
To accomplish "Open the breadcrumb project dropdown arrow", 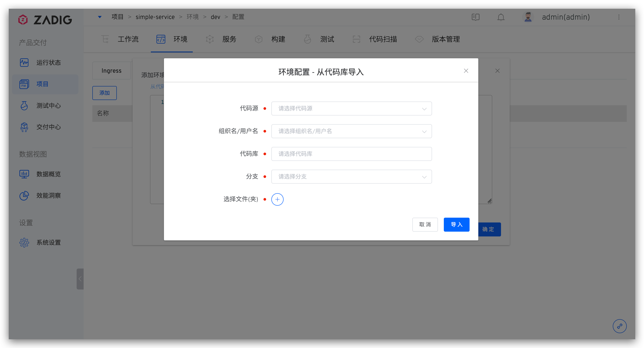I will tap(100, 17).
